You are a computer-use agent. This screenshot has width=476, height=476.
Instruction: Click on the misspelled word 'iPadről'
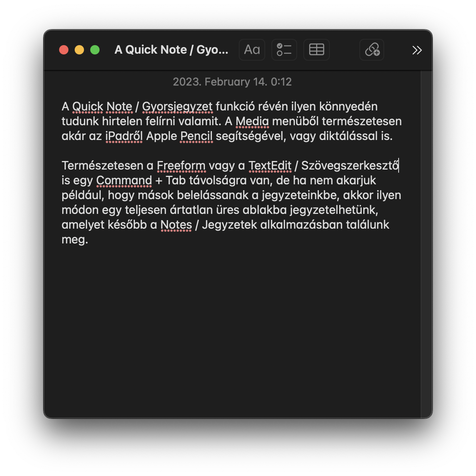[124, 136]
